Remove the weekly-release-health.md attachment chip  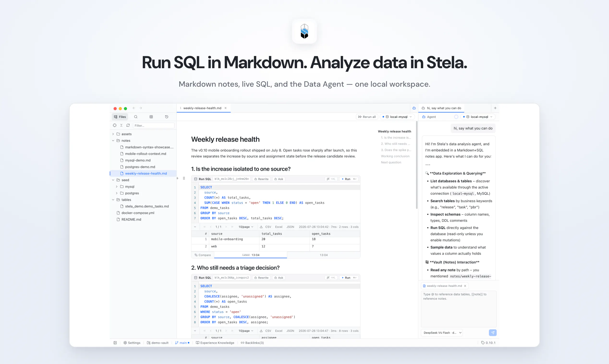465,286
